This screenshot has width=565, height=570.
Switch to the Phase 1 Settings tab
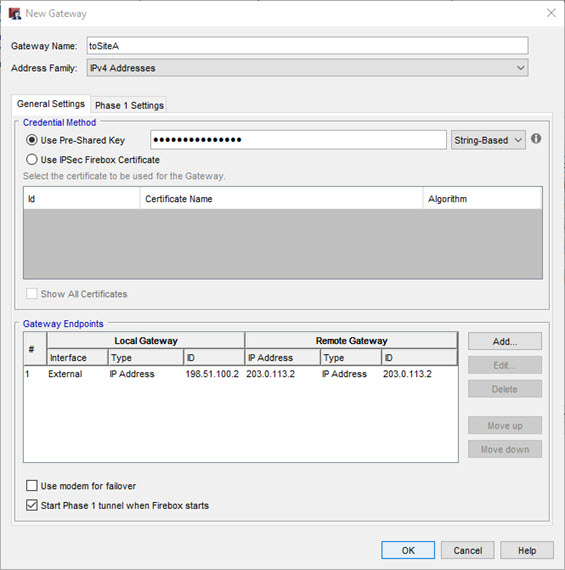click(x=129, y=105)
